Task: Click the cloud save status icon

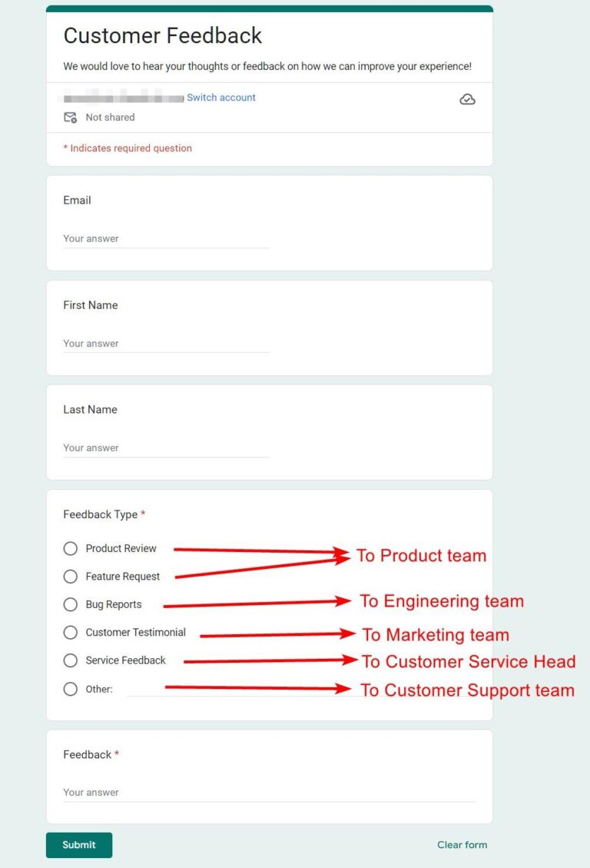Action: [467, 99]
